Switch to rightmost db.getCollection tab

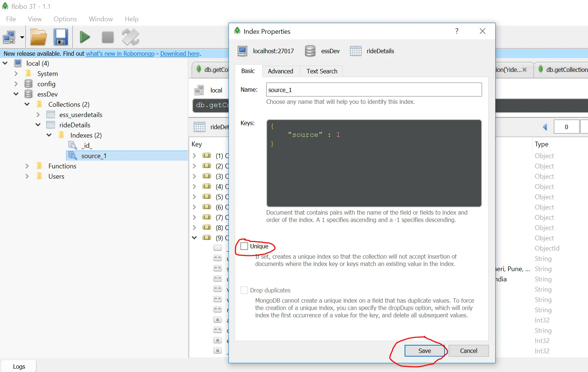tap(561, 70)
